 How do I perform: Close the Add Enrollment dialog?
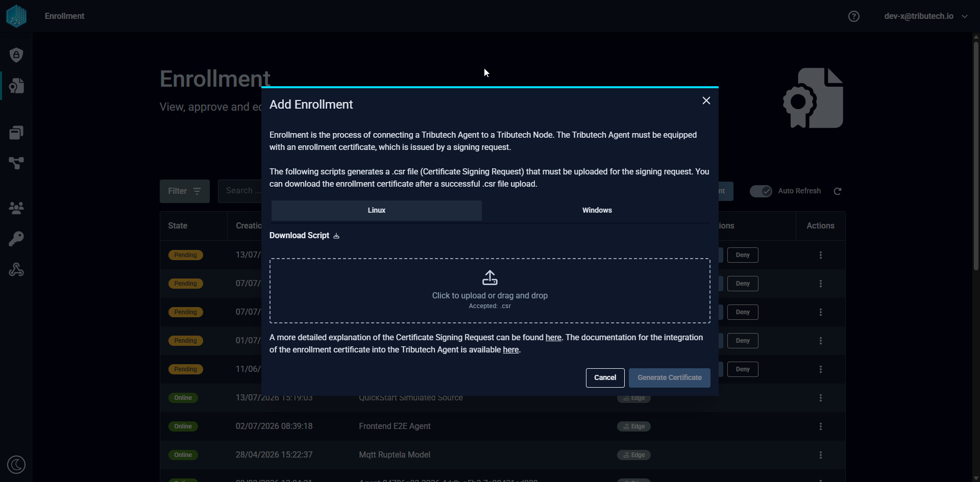coord(706,100)
